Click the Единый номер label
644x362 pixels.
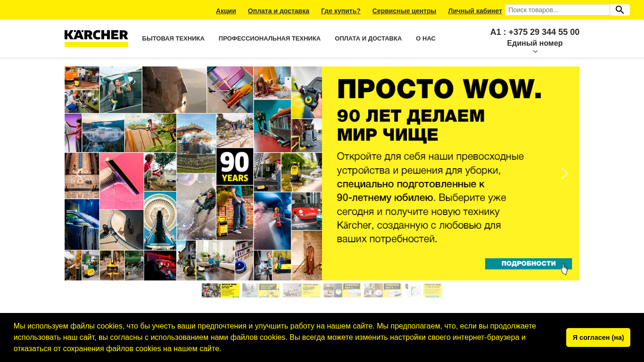click(535, 43)
